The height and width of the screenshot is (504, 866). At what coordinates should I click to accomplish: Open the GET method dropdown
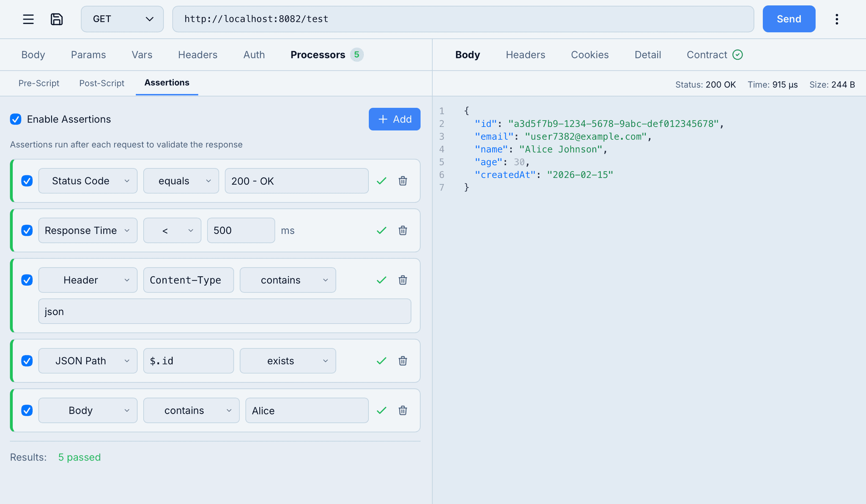tap(122, 19)
